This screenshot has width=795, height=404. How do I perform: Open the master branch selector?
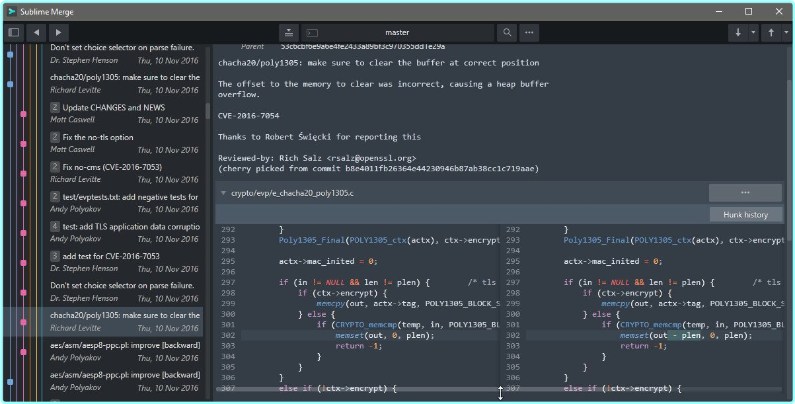pos(398,32)
